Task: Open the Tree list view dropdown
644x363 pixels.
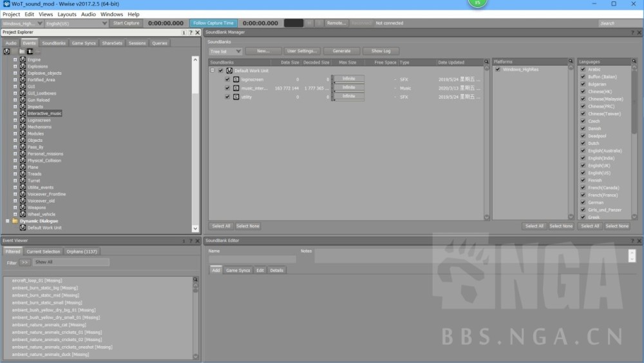Action: [x=225, y=52]
